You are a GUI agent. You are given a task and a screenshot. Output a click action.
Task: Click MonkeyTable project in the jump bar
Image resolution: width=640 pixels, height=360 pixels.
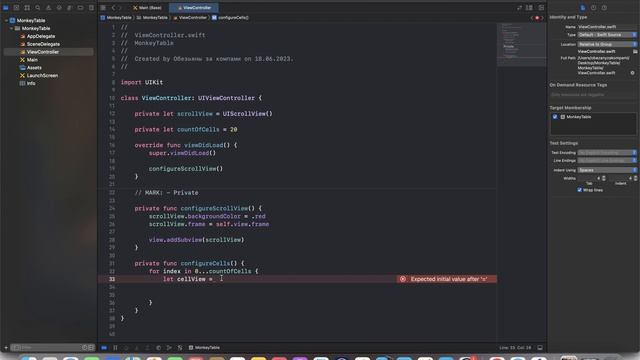[x=116, y=18]
